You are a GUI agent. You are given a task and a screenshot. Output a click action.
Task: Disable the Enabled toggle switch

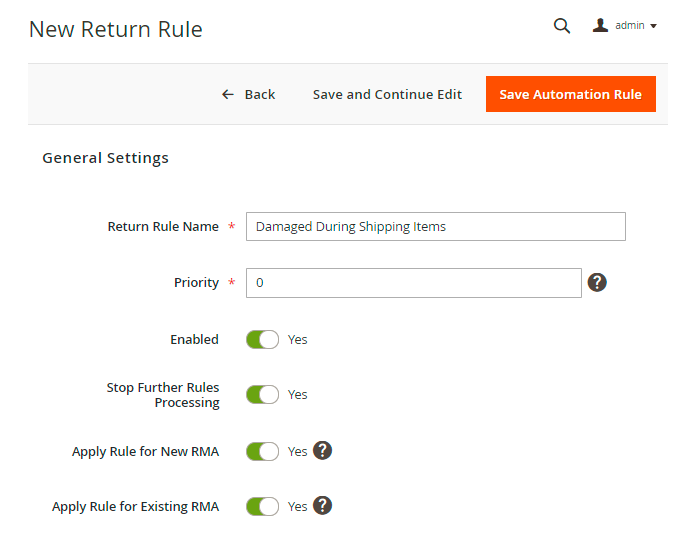[x=262, y=339]
